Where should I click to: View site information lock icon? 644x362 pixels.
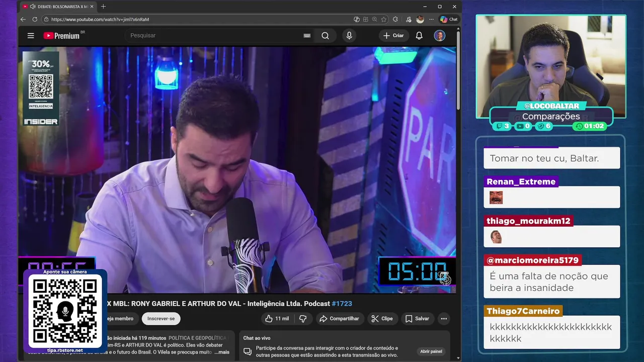click(x=46, y=19)
